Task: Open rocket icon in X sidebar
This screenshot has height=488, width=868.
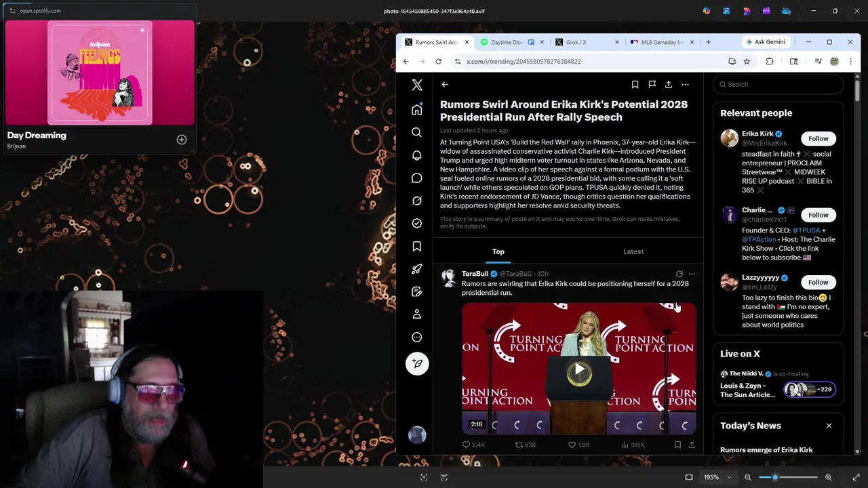Action: click(417, 269)
